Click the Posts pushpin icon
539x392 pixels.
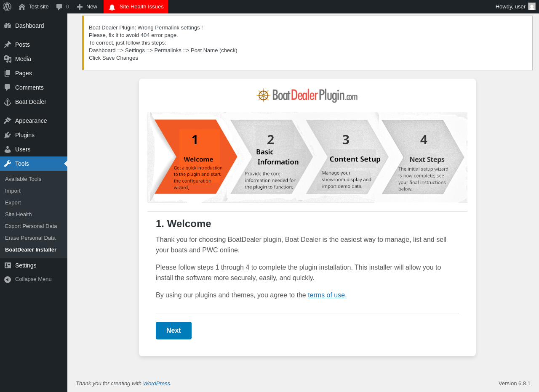click(x=8, y=45)
